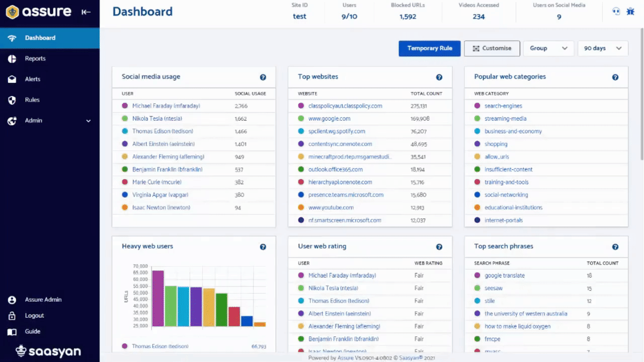Click help icon on User web rating

[439, 247]
